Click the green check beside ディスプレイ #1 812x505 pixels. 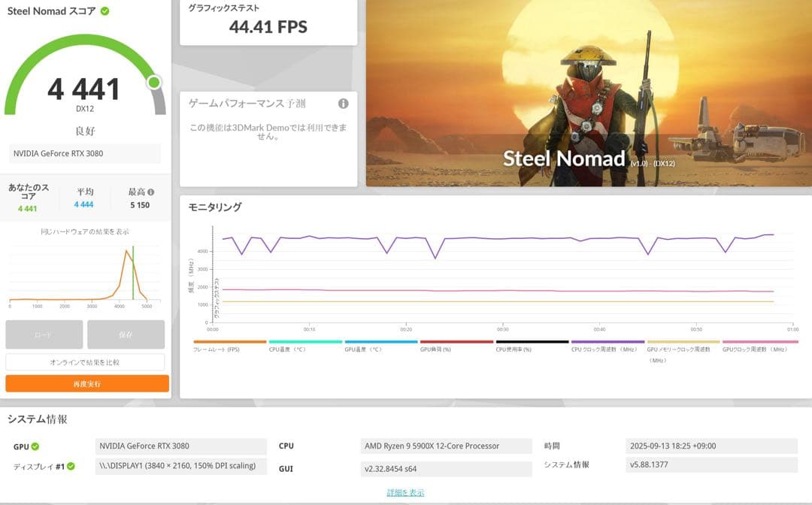tap(72, 465)
